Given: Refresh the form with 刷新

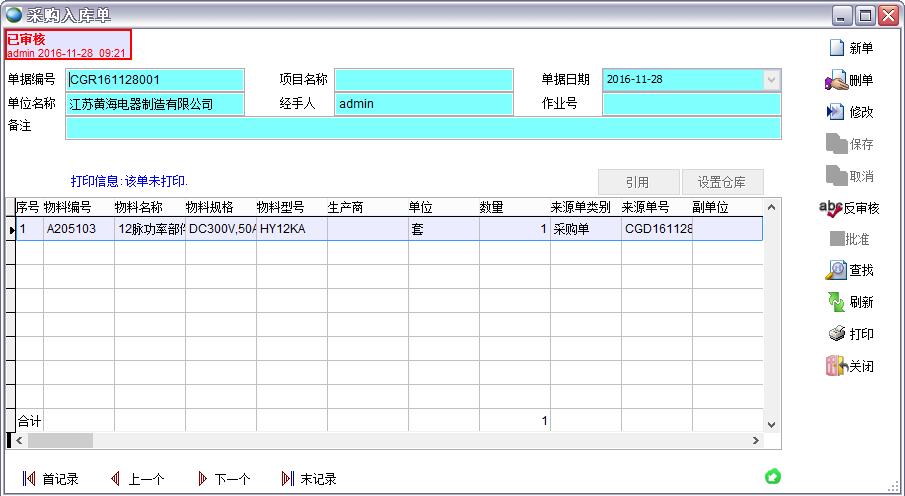Looking at the screenshot, I should 836,302.
